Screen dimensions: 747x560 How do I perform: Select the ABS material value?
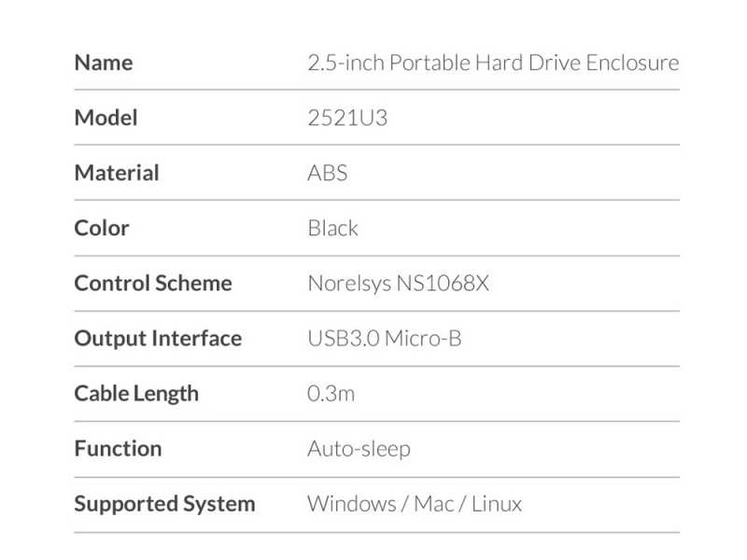pyautogui.click(x=328, y=173)
